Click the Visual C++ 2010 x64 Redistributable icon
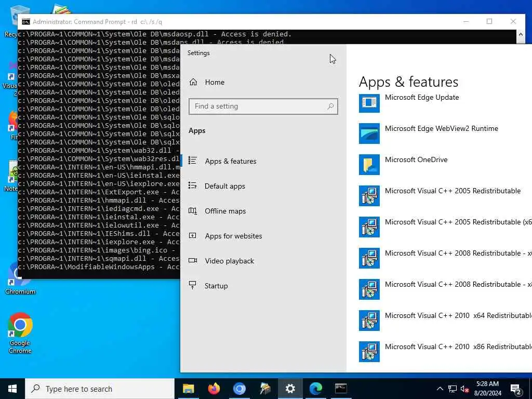The image size is (532, 399). click(369, 321)
